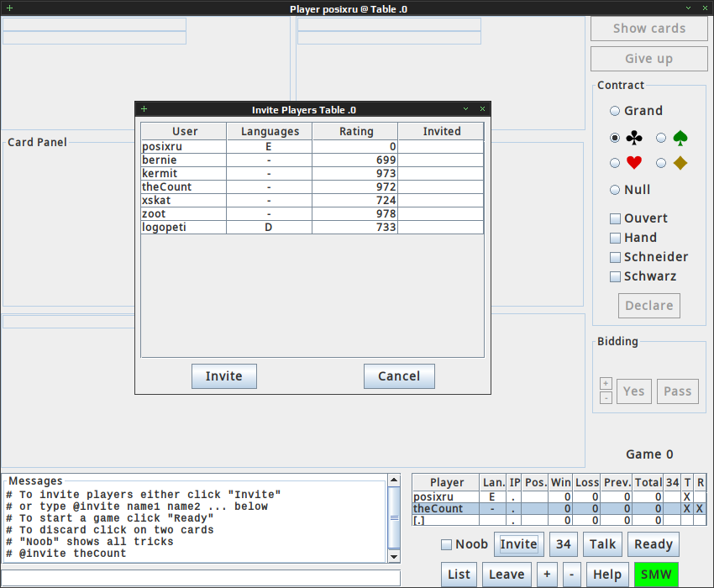
Task: Cancel the Invite Players dialog
Action: (399, 376)
